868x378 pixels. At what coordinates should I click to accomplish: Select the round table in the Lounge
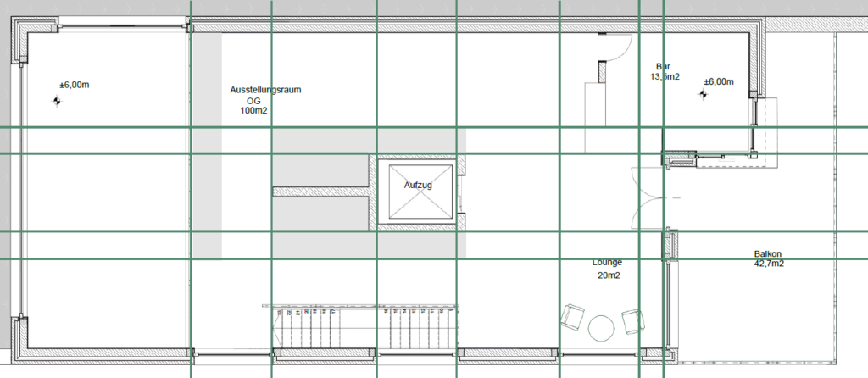click(x=603, y=326)
